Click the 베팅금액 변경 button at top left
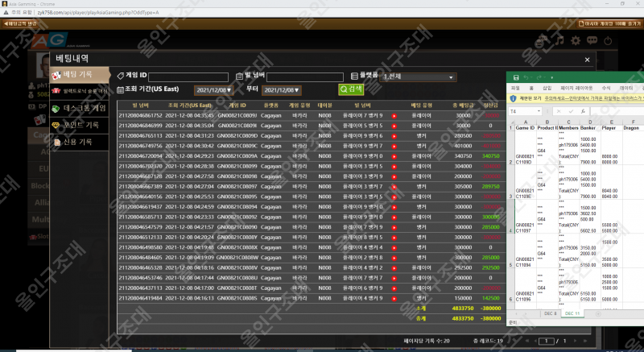The height and width of the screenshot is (352, 644). tap(21, 24)
